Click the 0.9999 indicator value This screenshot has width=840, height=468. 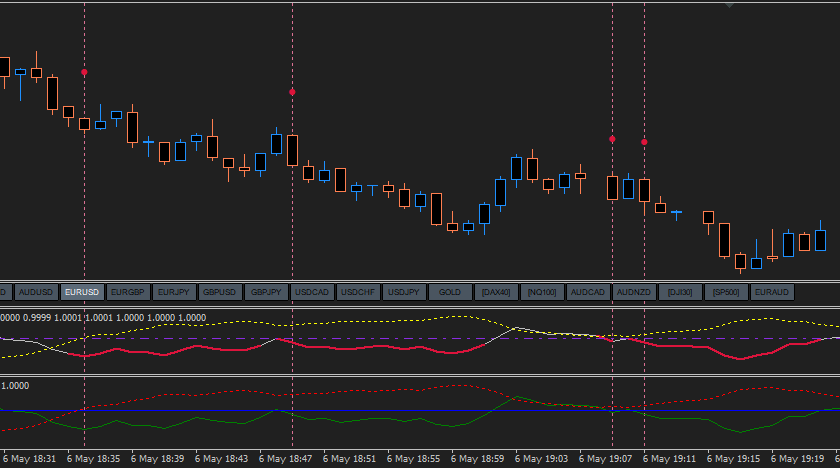pos(37,318)
